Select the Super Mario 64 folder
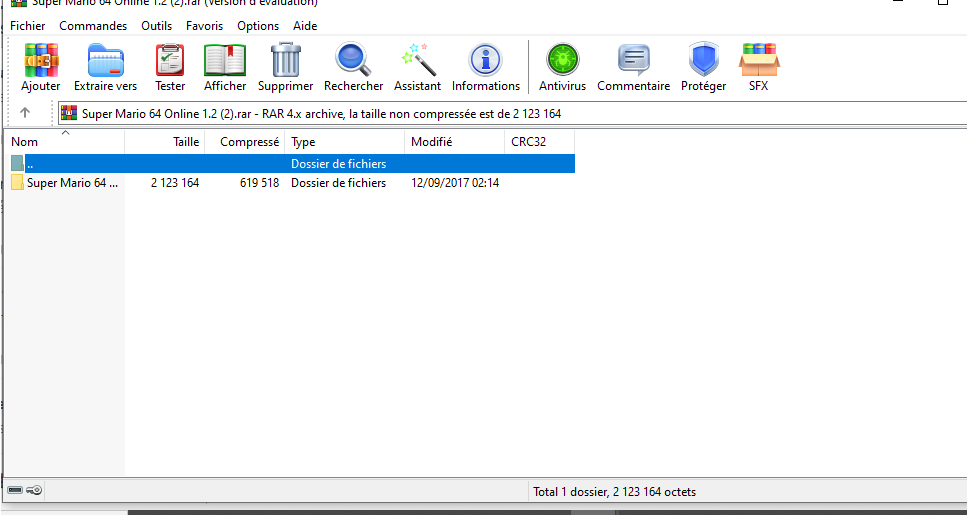 pos(70,183)
